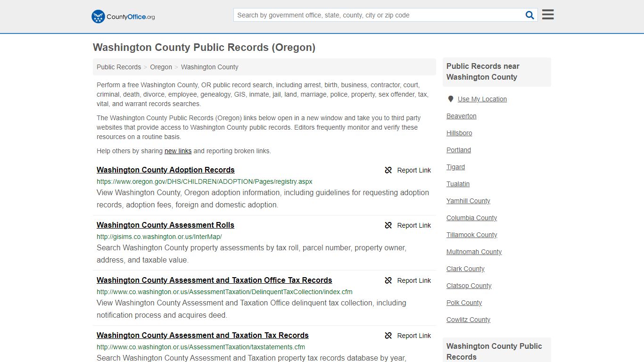Open Clark County public records

tap(466, 269)
